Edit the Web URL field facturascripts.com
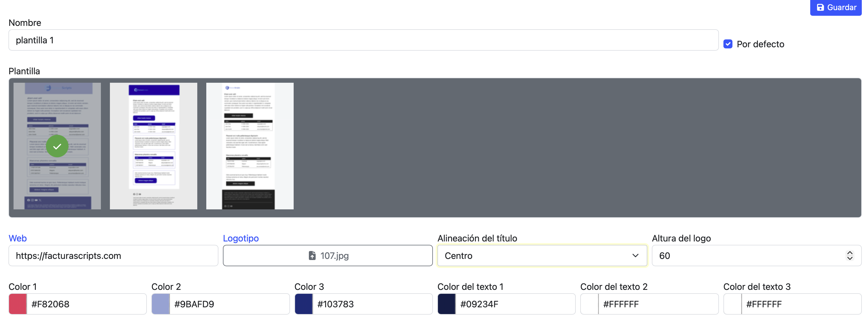 click(x=113, y=256)
